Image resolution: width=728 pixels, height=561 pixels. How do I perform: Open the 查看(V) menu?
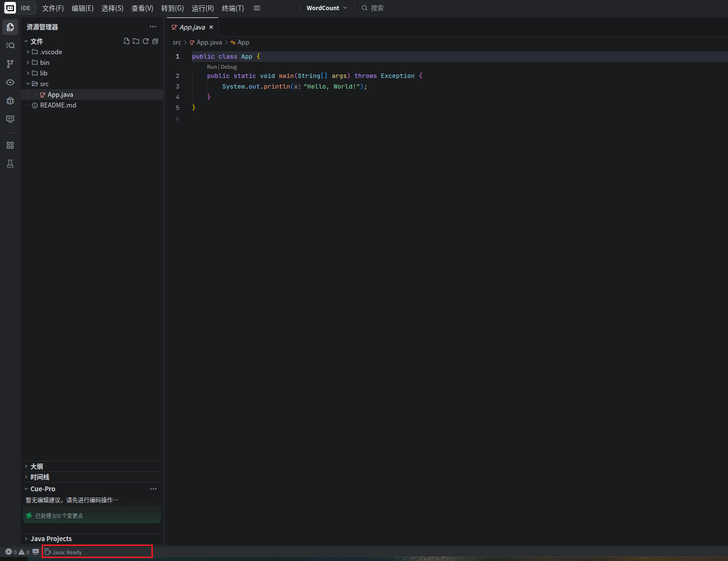142,8
